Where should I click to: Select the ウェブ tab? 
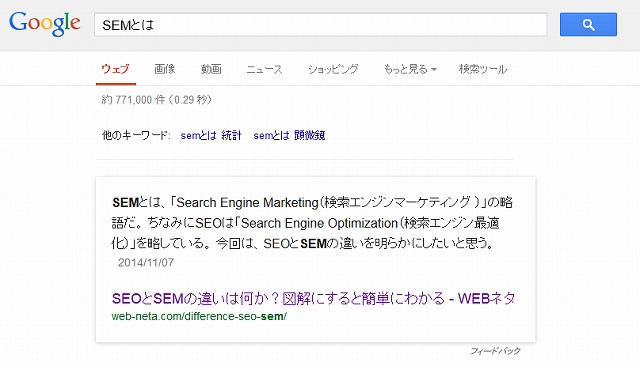116,69
